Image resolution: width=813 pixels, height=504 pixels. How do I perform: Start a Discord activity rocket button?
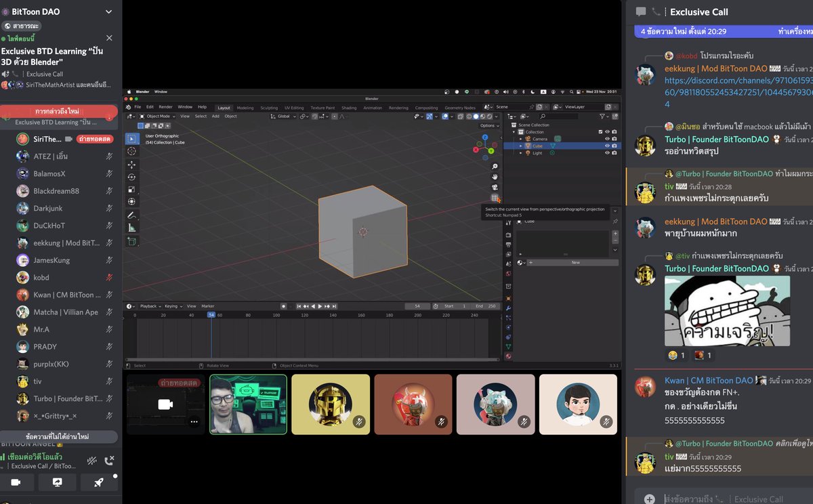[x=99, y=482]
